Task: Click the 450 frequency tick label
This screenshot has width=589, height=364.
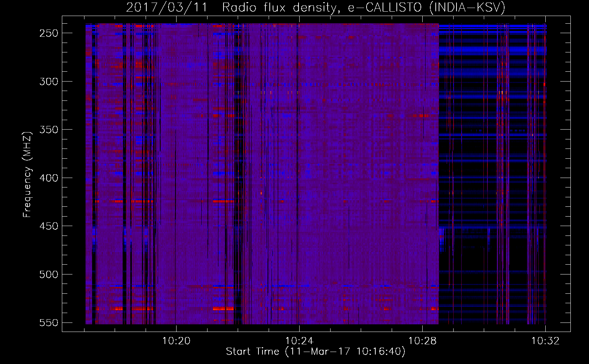Action: [x=49, y=226]
